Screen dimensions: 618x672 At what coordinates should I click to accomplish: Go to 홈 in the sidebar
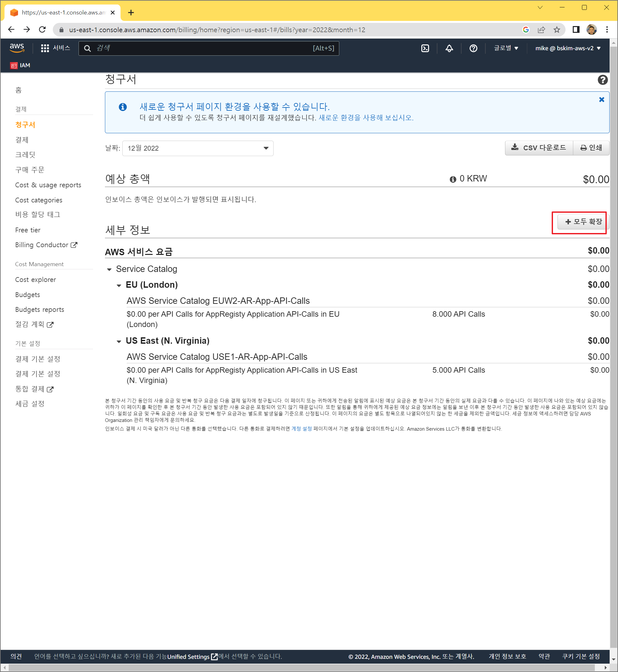[x=18, y=89]
